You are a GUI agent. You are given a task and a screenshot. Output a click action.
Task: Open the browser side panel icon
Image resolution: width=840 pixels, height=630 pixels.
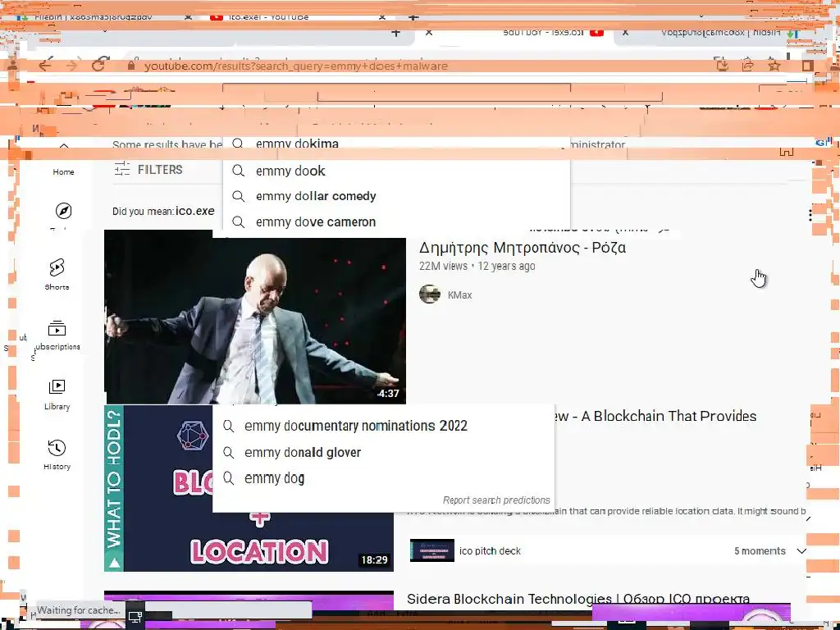pyautogui.click(x=807, y=66)
